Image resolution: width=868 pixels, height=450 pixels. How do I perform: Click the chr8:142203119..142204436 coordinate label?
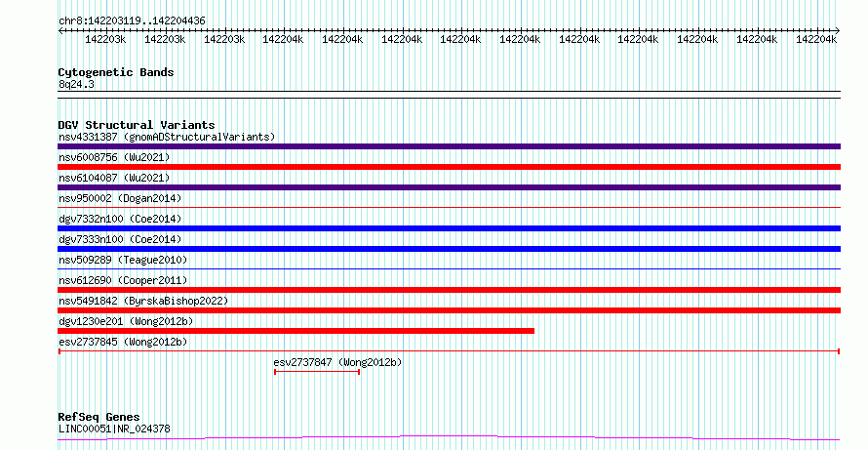(x=132, y=21)
